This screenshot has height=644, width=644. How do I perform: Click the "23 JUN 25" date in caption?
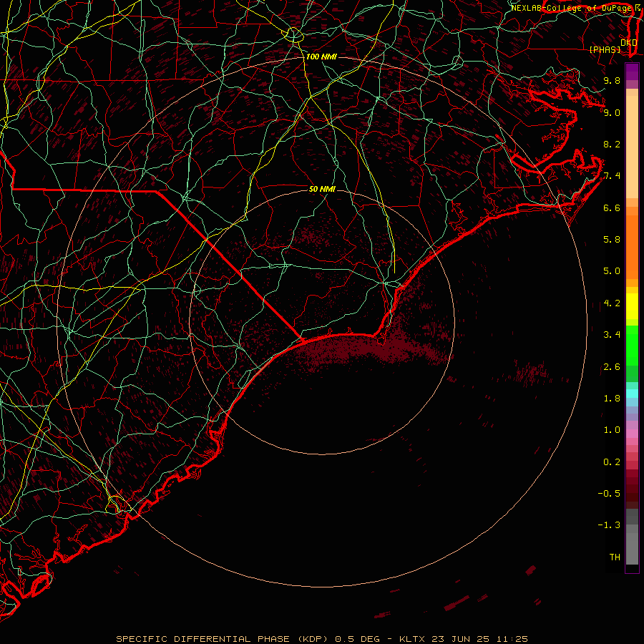pyautogui.click(x=460, y=639)
